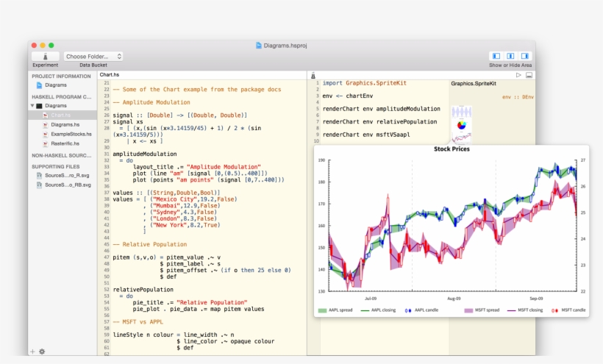
Task: Click the add plus icon at sidebar bottom
Action: (x=32, y=351)
